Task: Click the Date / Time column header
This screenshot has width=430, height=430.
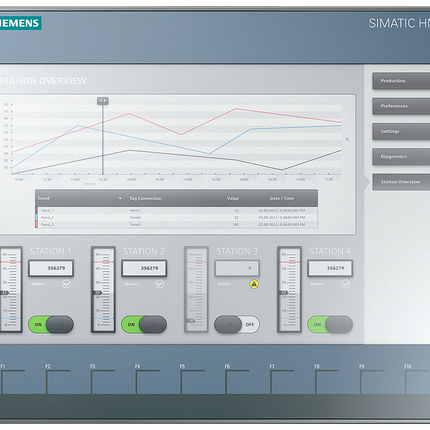Action: click(x=282, y=199)
